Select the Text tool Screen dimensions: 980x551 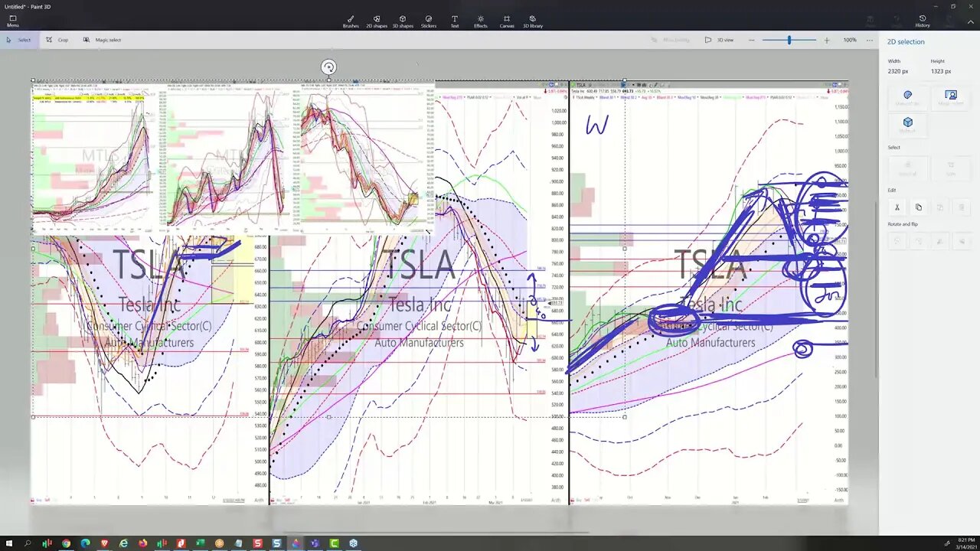(x=455, y=21)
